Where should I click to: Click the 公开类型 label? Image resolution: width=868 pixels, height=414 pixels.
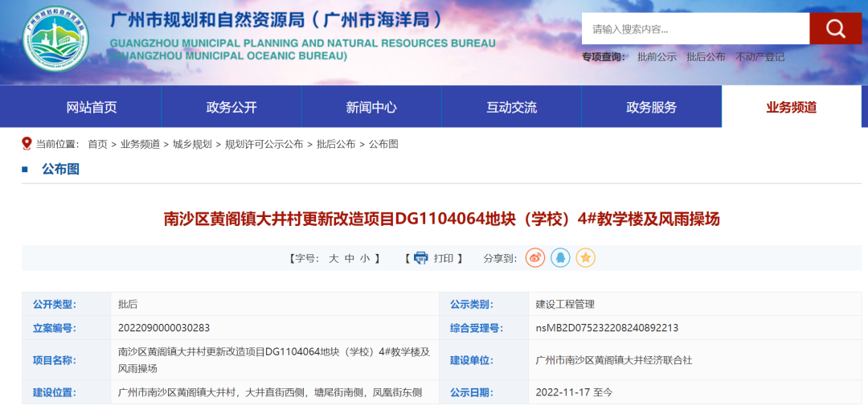tap(55, 305)
